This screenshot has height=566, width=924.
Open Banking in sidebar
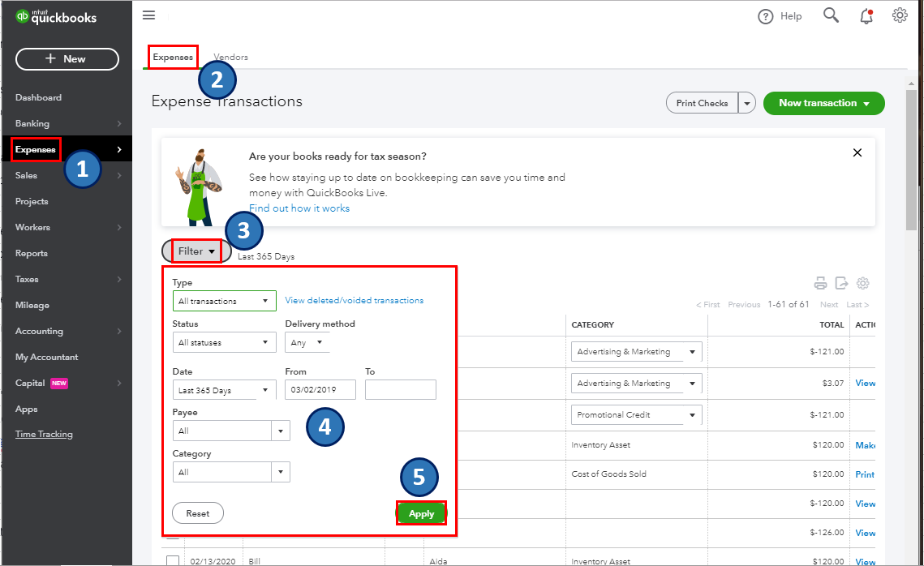(x=32, y=124)
